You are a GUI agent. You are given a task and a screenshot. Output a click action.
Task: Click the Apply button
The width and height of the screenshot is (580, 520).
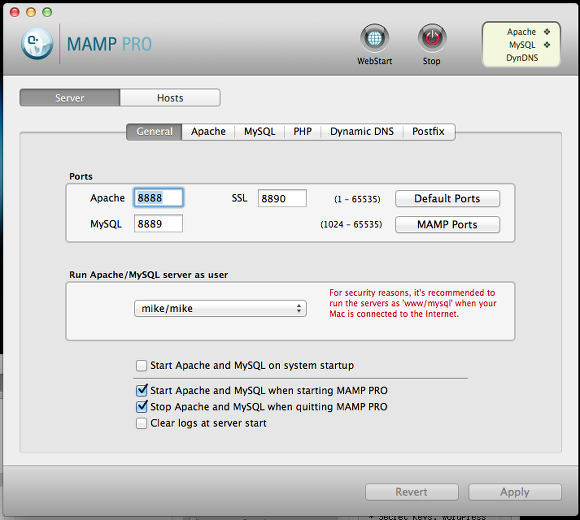click(515, 492)
